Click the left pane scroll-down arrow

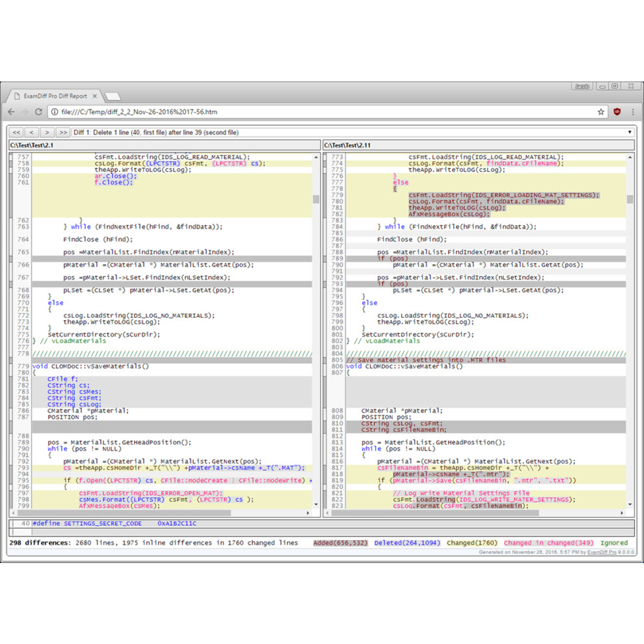click(x=316, y=504)
